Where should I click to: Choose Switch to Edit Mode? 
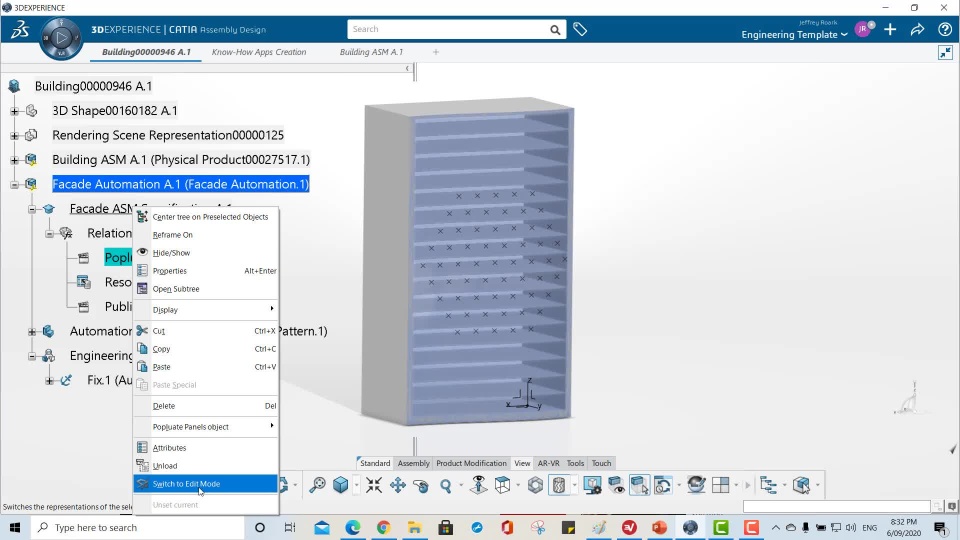click(206, 484)
